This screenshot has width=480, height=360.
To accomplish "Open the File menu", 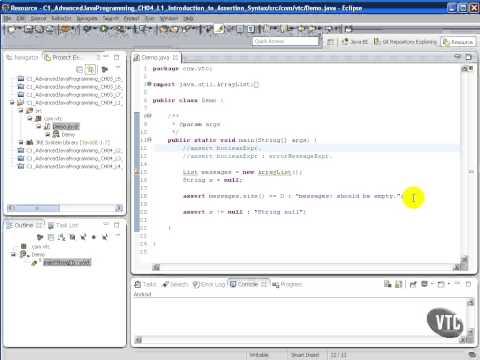I will (x=8, y=19).
